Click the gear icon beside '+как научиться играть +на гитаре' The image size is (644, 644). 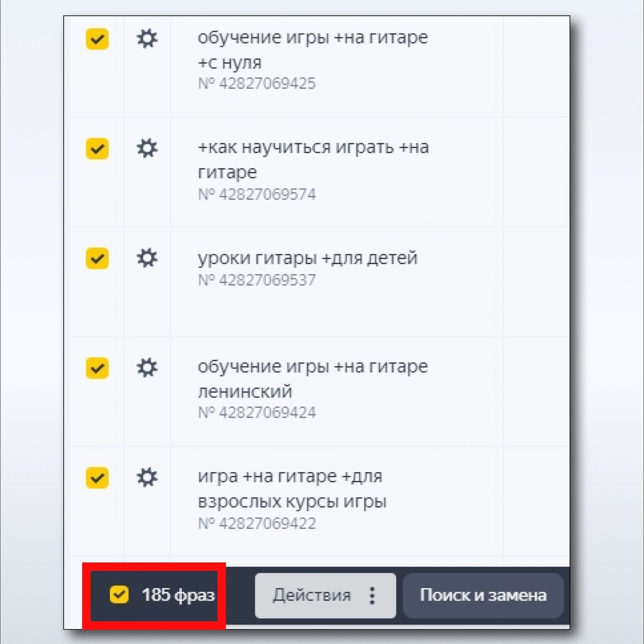(x=147, y=149)
